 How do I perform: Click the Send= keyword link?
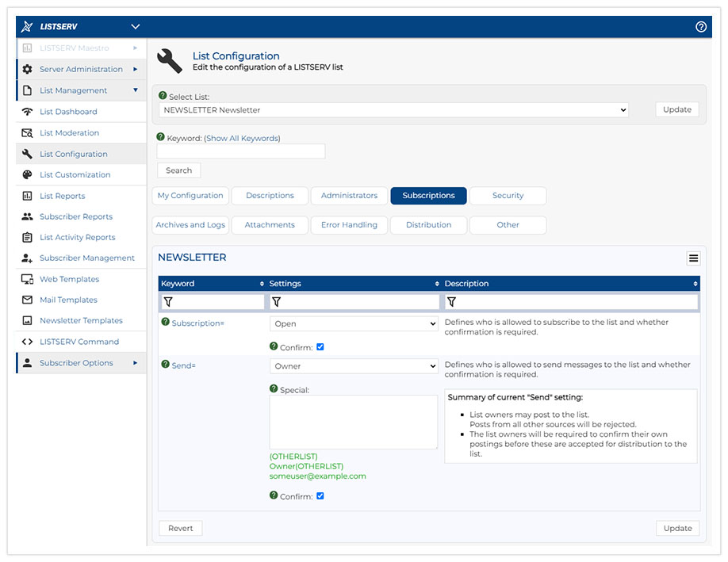[184, 365]
